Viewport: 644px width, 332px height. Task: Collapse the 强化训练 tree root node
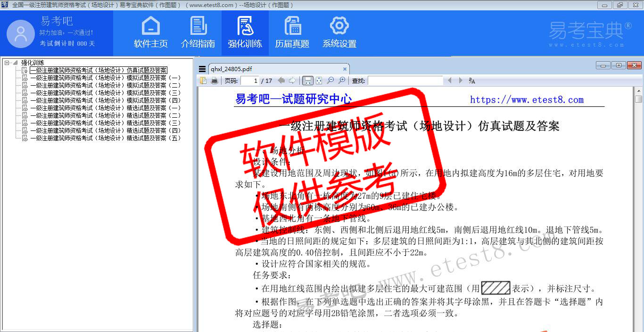[7, 63]
